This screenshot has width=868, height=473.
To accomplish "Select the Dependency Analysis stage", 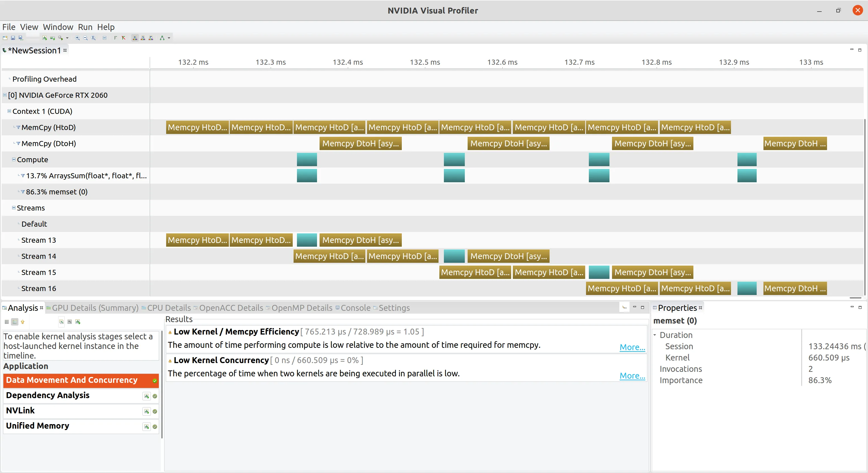I will [81, 396].
